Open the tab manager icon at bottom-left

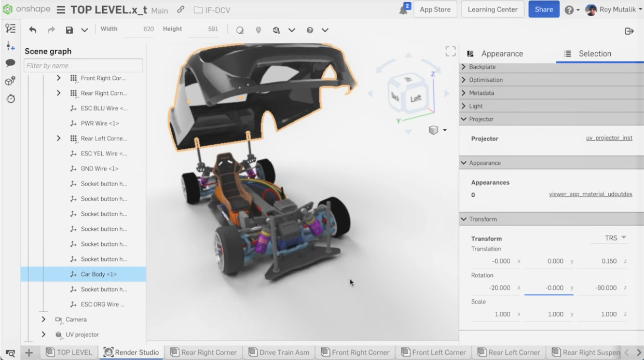[x=9, y=353]
